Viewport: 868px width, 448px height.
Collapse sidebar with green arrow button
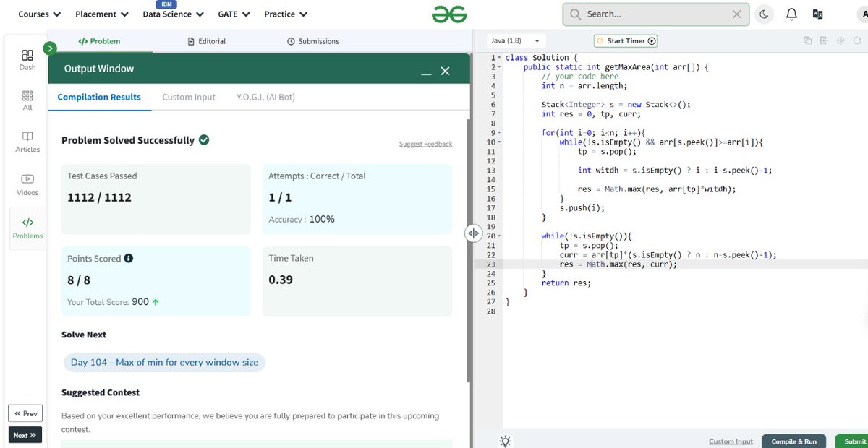(49, 48)
